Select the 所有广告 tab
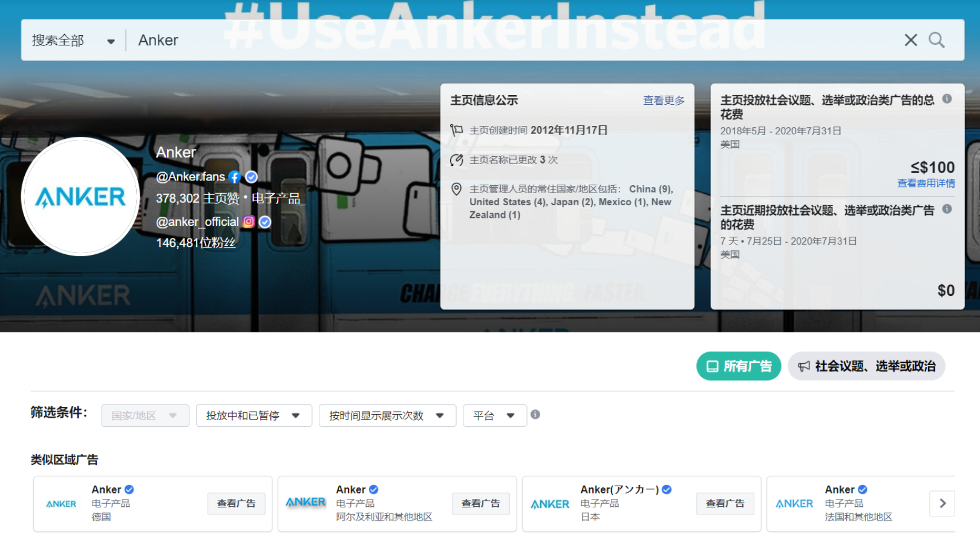980x534 pixels. [739, 366]
